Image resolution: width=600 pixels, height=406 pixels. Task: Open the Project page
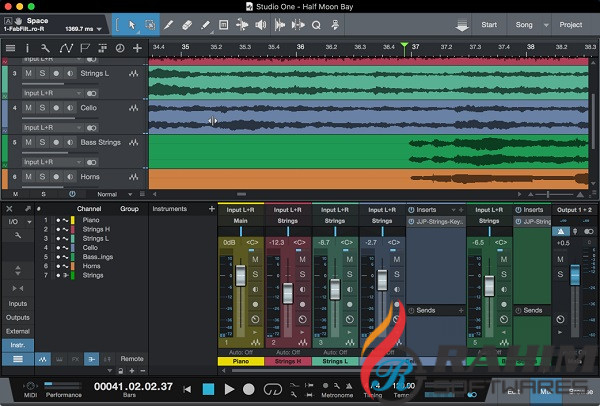571,25
